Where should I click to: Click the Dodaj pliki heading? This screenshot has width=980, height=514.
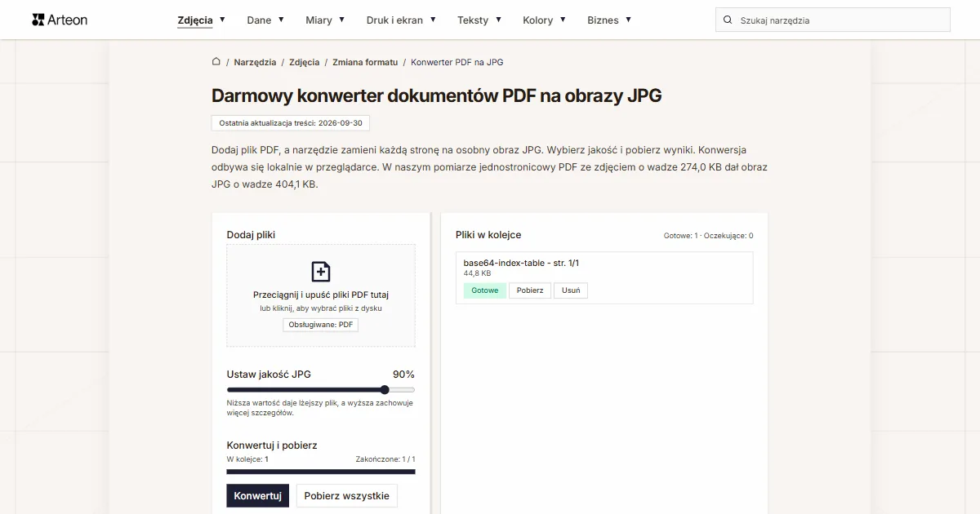(251, 235)
